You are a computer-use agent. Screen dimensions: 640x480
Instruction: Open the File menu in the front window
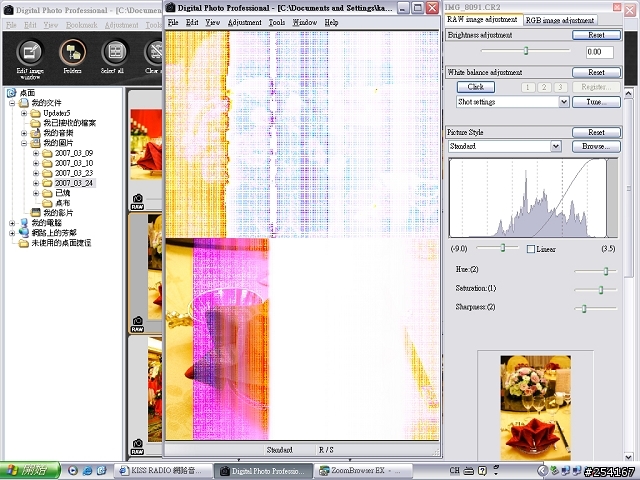pyautogui.click(x=173, y=22)
